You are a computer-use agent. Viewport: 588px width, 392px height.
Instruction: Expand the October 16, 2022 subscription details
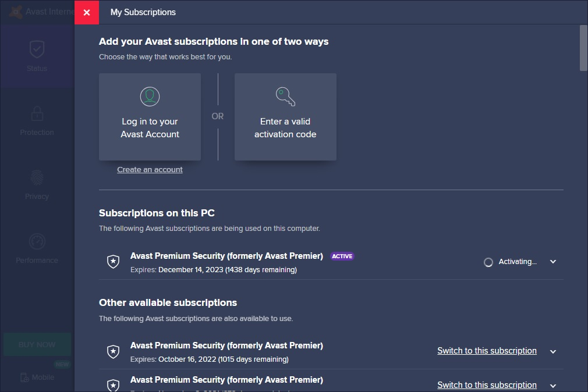[553, 351]
